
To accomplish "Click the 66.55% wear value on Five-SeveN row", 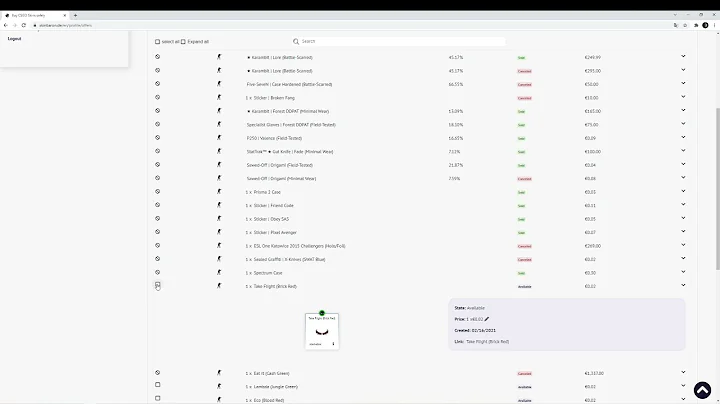I will (x=456, y=84).
